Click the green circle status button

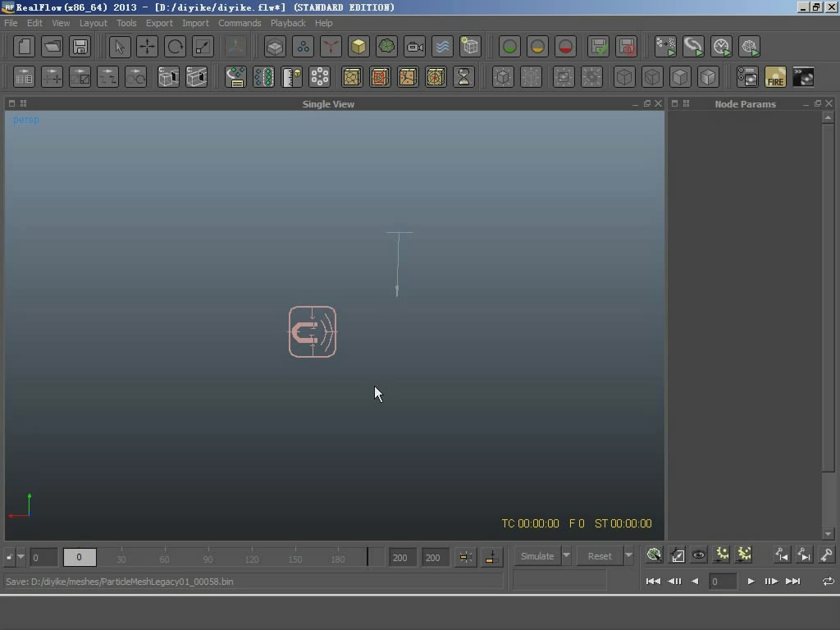[509, 47]
